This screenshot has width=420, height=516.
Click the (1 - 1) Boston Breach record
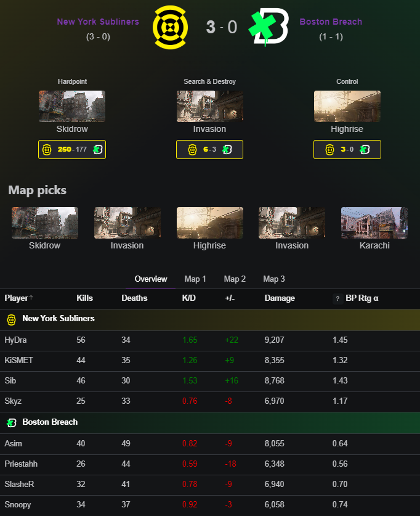tap(331, 36)
